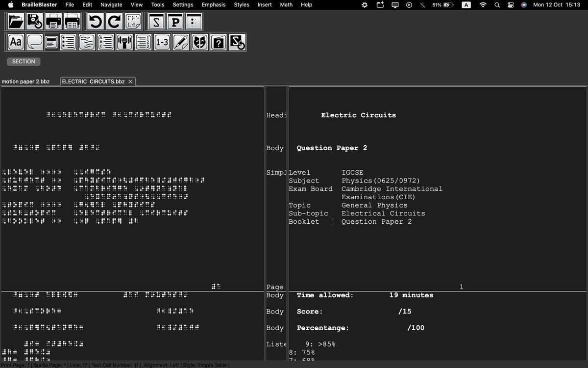Click the book with question mark icon
This screenshot has height=368, width=588.
218,42
